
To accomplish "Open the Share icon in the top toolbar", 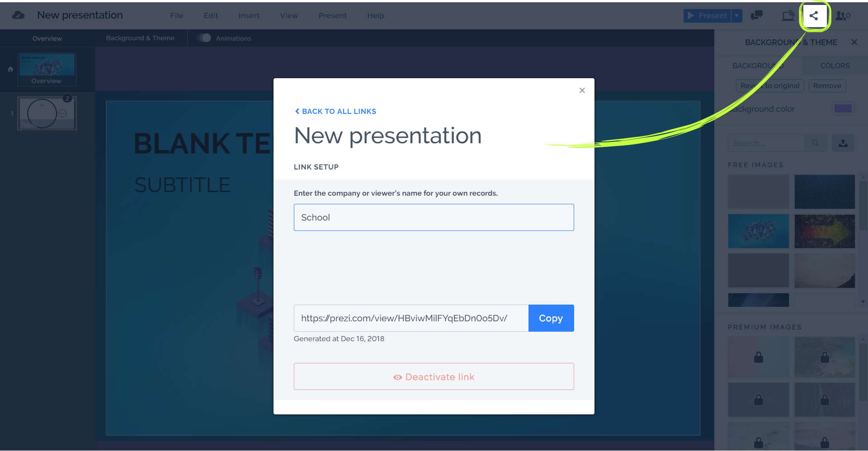I will pyautogui.click(x=814, y=15).
